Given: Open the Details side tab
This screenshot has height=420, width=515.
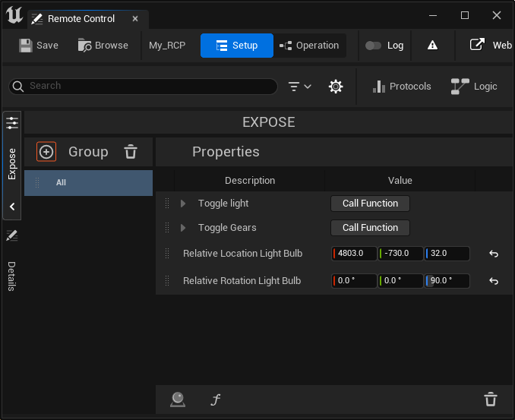Looking at the screenshot, I should (x=12, y=275).
